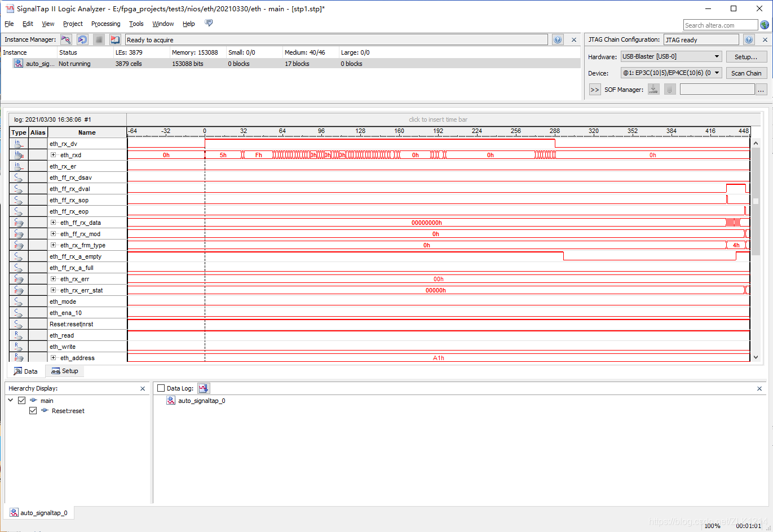Click into the Search altera.com field

pos(721,25)
